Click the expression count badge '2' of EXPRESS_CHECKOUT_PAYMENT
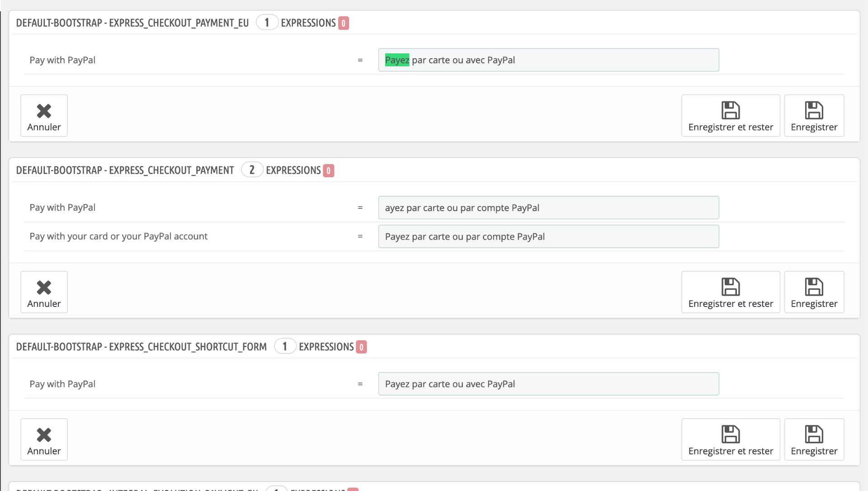This screenshot has height=491, width=868. click(x=252, y=170)
